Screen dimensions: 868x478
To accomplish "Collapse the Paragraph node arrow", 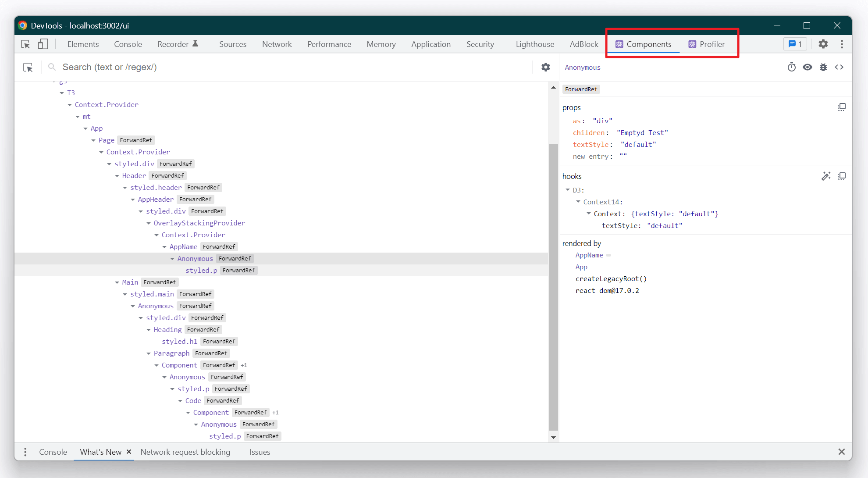I will [149, 353].
